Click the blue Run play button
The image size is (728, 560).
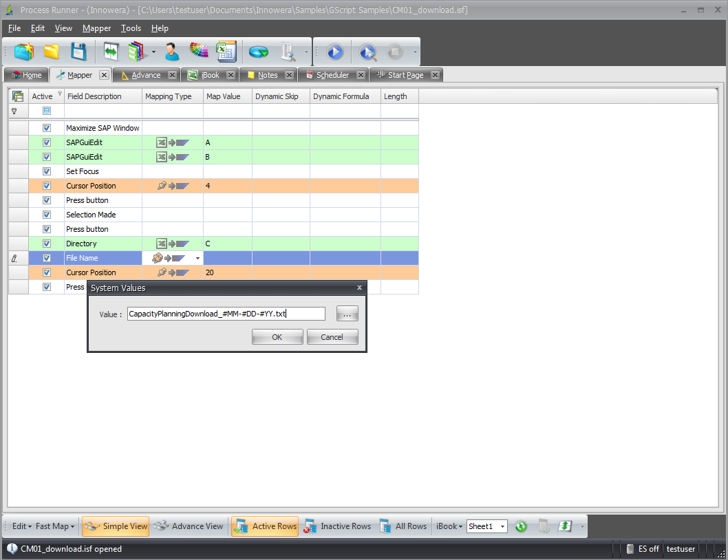click(334, 52)
